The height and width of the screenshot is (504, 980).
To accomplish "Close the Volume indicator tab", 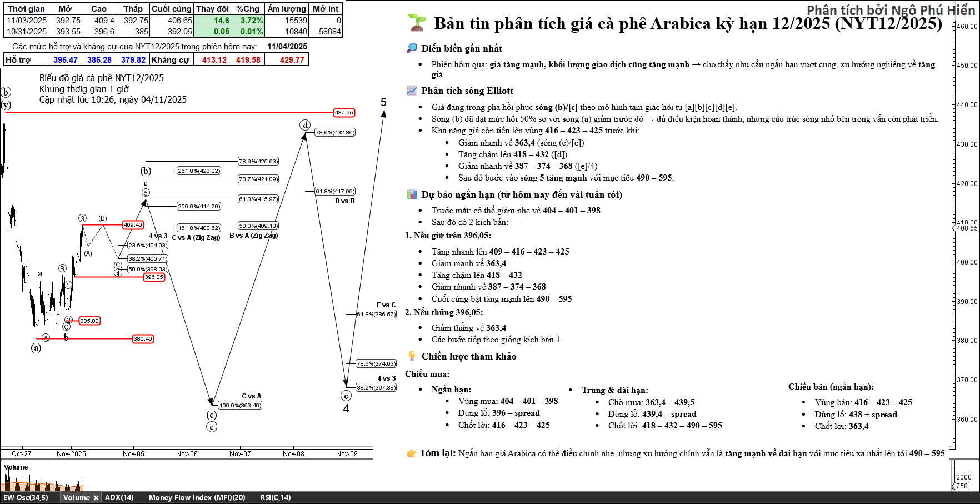I will point(96,498).
